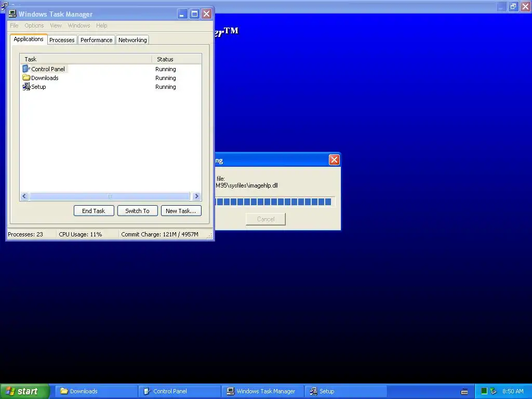The height and width of the screenshot is (399, 532).
Task: Click the network tray icon
Action: pos(494,391)
